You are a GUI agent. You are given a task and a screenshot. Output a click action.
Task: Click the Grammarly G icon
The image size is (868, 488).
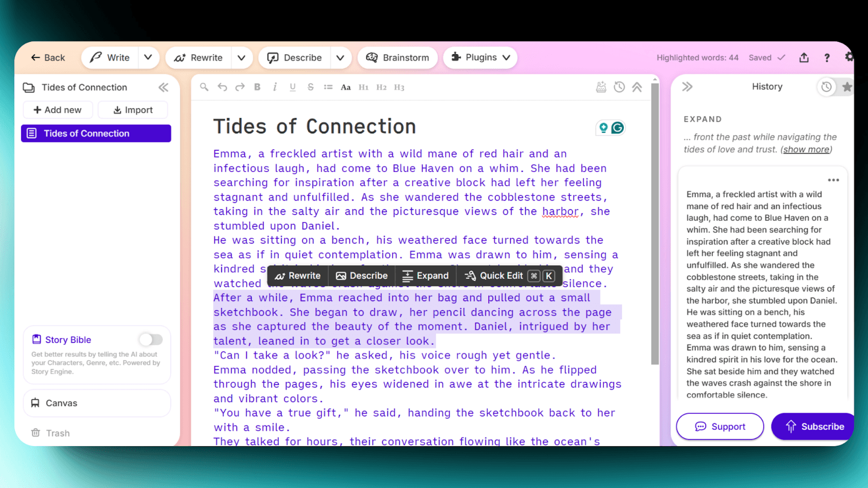tap(617, 127)
